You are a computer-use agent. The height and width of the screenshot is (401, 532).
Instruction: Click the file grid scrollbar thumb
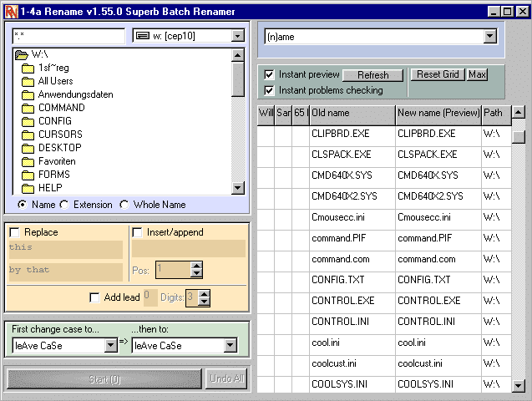pyautogui.click(x=519, y=137)
